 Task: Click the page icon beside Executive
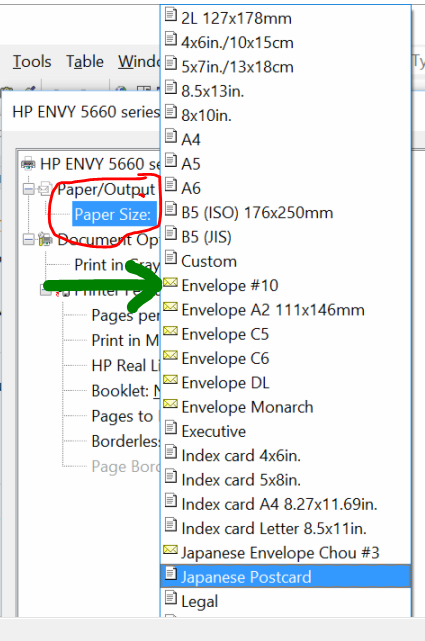pyautogui.click(x=171, y=428)
